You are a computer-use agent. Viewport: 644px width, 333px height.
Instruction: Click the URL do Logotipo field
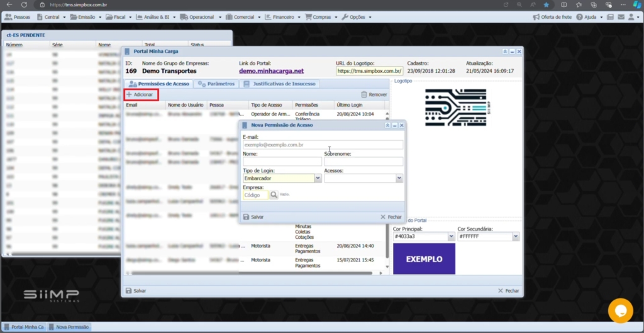click(369, 71)
